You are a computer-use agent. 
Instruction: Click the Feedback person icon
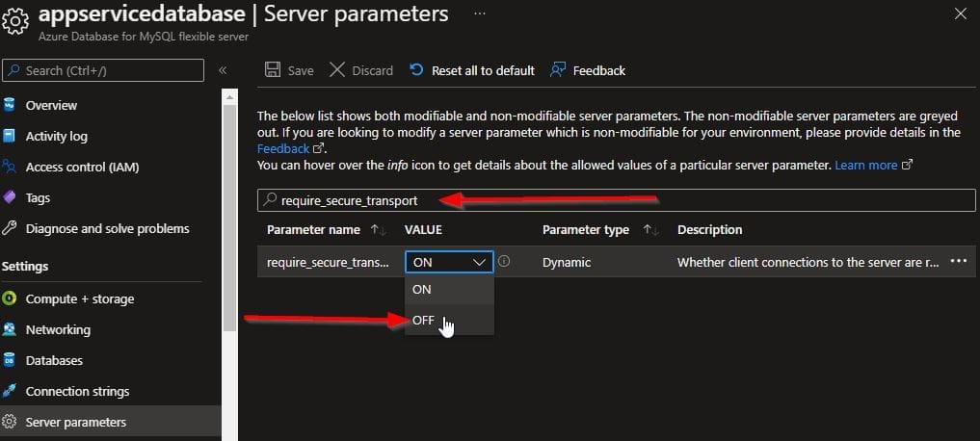557,70
